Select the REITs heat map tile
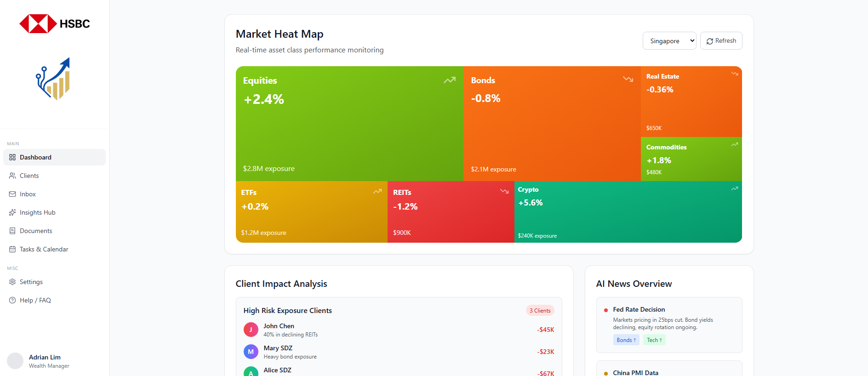868x376 pixels. pyautogui.click(x=451, y=212)
